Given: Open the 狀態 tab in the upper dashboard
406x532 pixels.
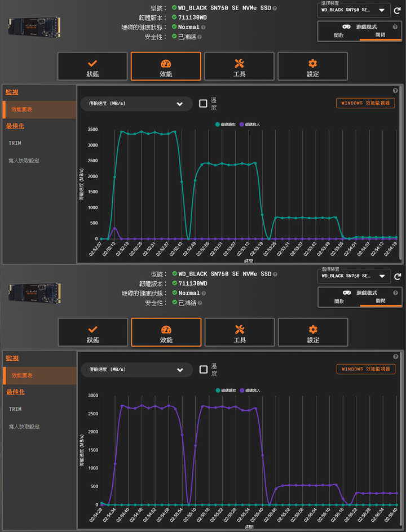Looking at the screenshot, I should [92, 66].
